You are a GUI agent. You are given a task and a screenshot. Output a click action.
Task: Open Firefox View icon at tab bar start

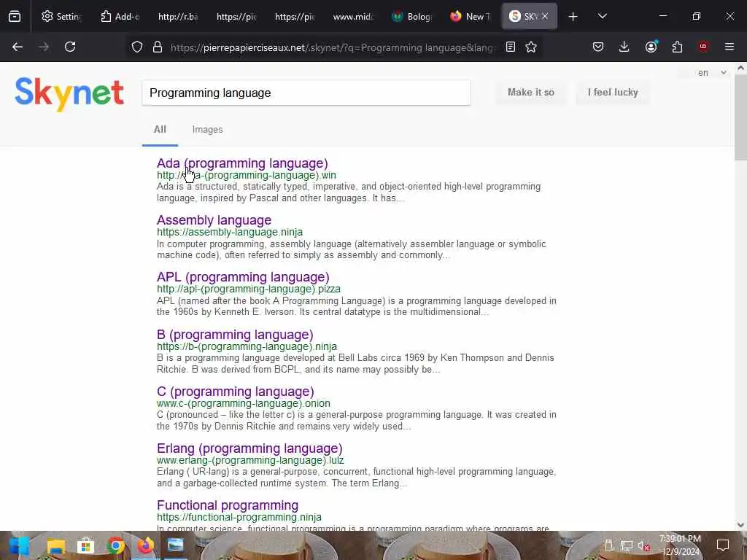(15, 16)
